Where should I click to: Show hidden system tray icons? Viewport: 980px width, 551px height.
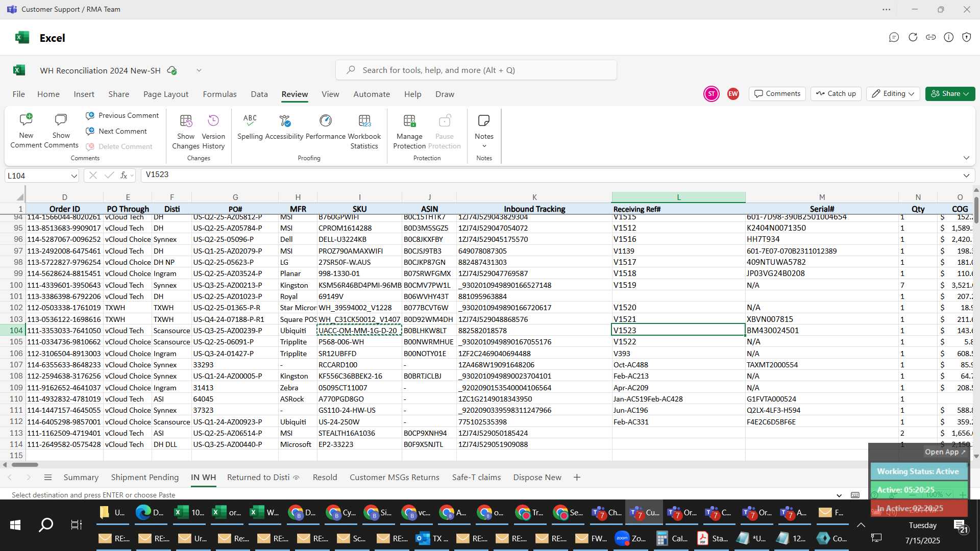tap(861, 525)
